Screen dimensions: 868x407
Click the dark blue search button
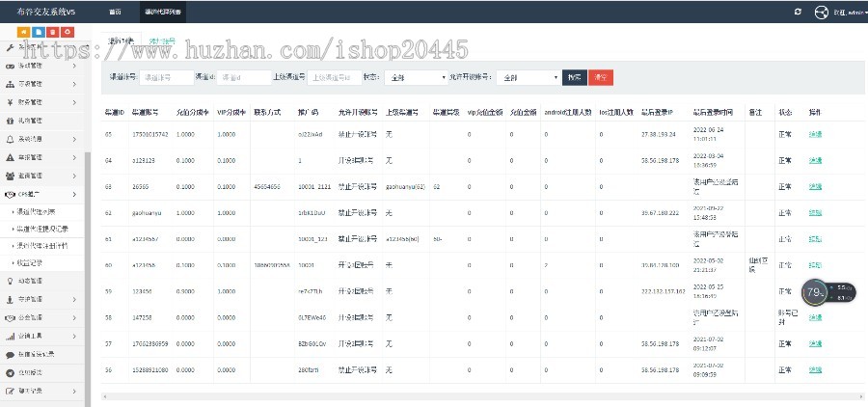pos(575,77)
